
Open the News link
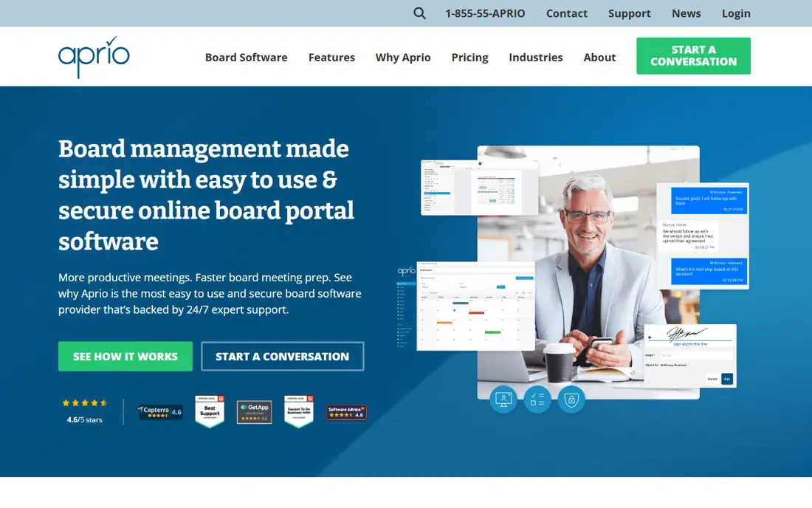click(x=687, y=13)
